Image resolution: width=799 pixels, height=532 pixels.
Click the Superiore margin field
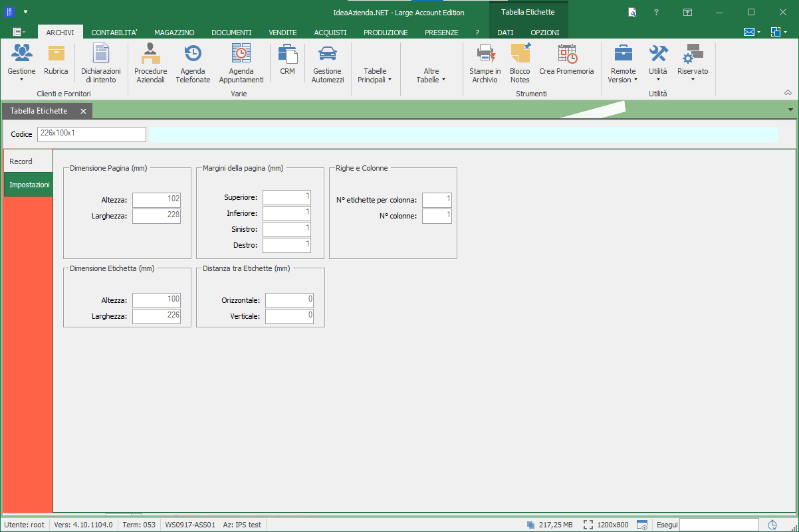[x=287, y=197]
